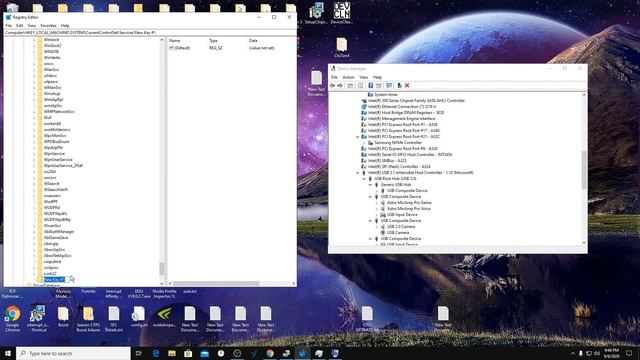Select Intel(R) SMBus - A323 device

387,161
